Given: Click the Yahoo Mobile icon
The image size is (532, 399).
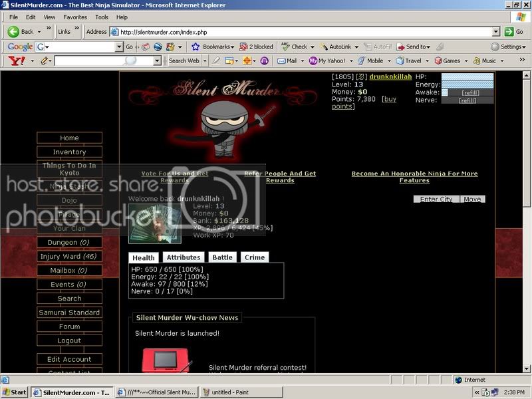Looking at the screenshot, I should [x=361, y=61].
